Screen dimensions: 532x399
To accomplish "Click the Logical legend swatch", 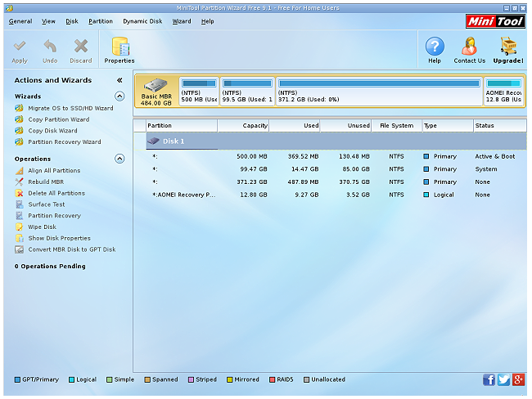I will pyautogui.click(x=71, y=379).
